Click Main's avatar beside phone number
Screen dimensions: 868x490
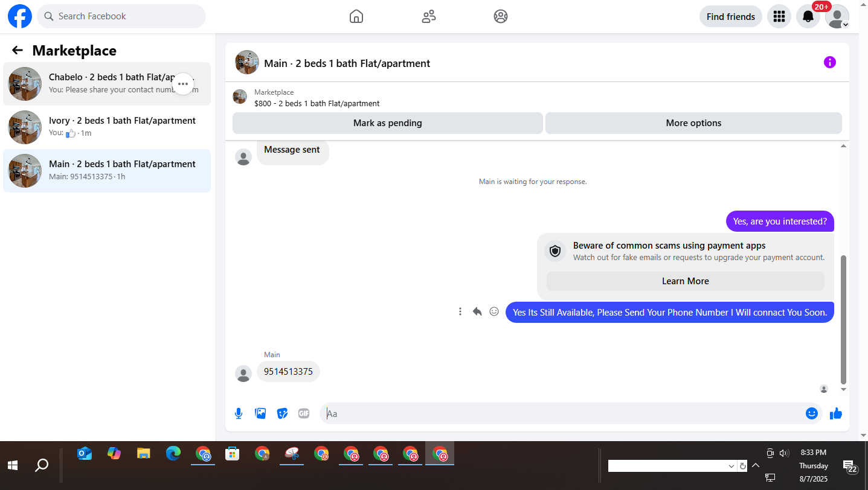(243, 374)
